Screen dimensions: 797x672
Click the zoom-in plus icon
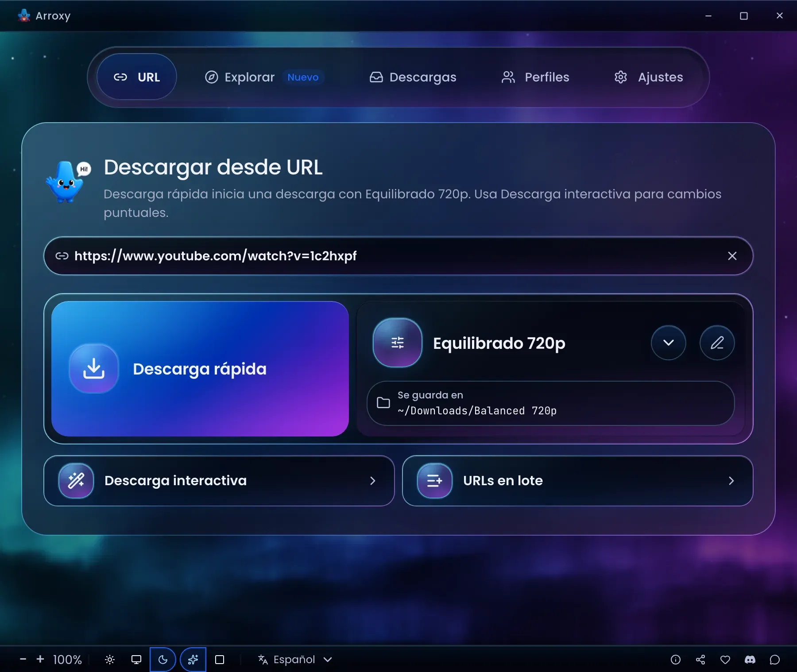[40, 659]
